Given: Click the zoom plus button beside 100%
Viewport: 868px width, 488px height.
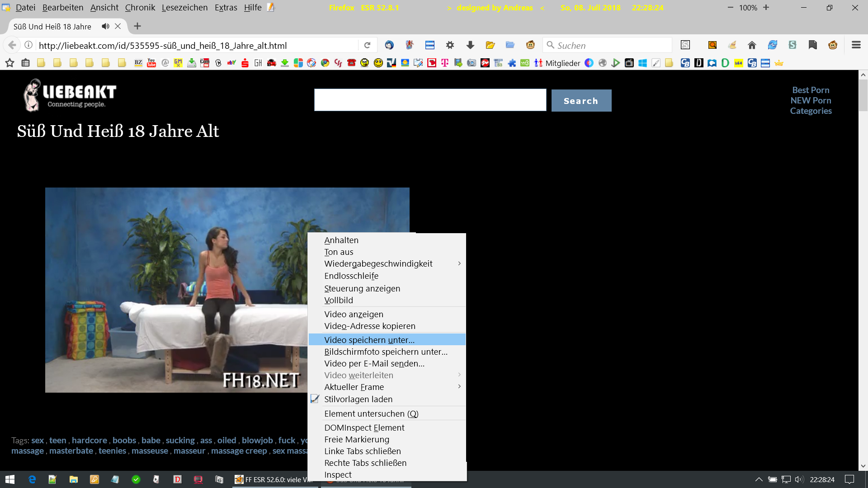Looking at the screenshot, I should [766, 8].
